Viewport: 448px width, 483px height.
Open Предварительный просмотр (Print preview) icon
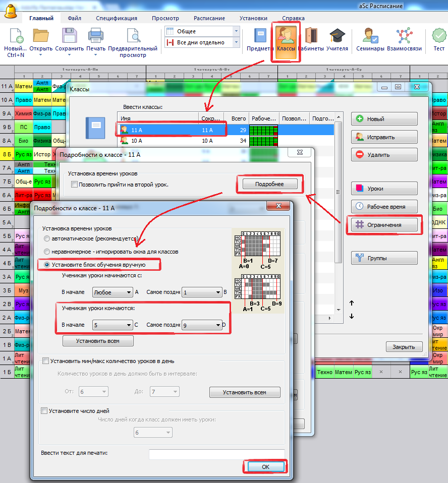133,36
